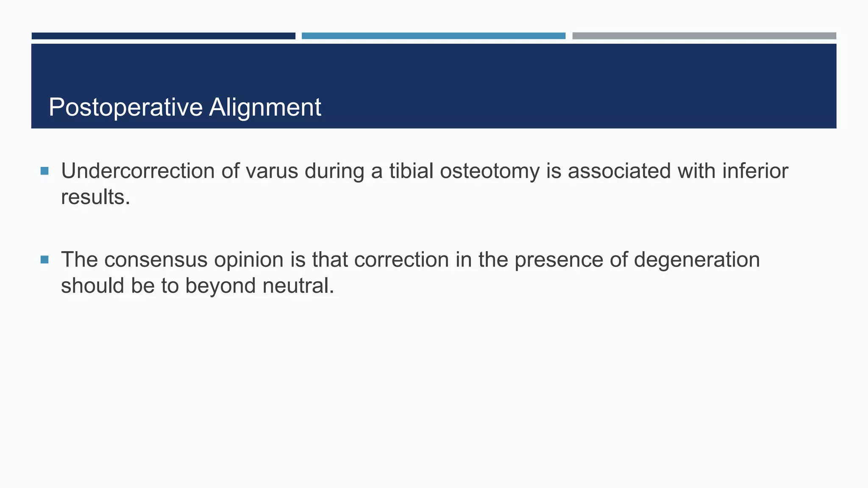Image resolution: width=868 pixels, height=488 pixels.
Task: Select the light blue accent bar
Action: pyautogui.click(x=434, y=36)
